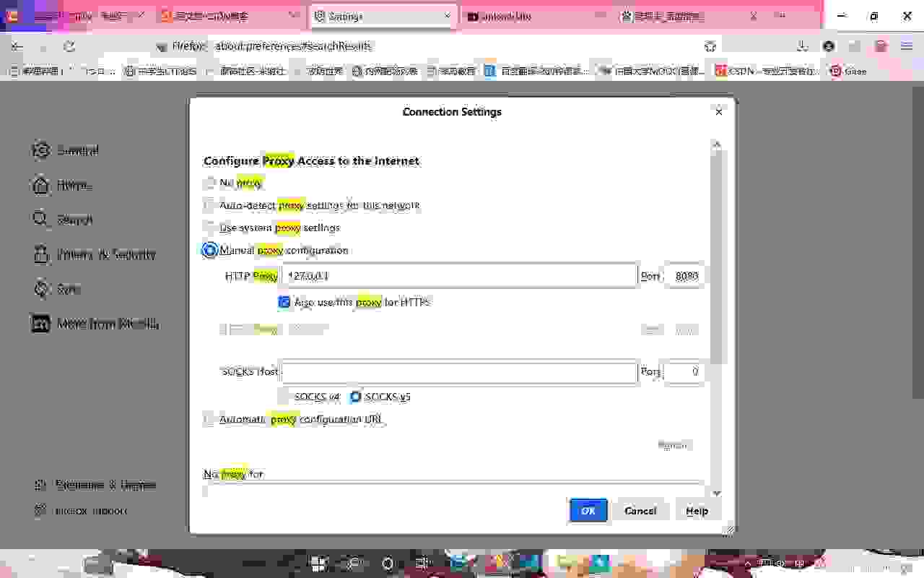Open Home settings in sidebar
This screenshot has width=924, height=578.
pos(62,185)
